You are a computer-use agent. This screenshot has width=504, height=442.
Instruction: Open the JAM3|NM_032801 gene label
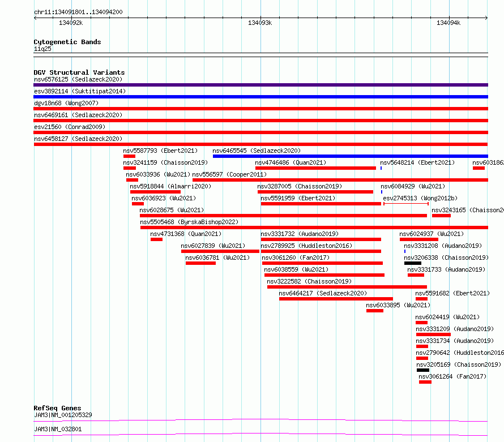click(x=58, y=429)
